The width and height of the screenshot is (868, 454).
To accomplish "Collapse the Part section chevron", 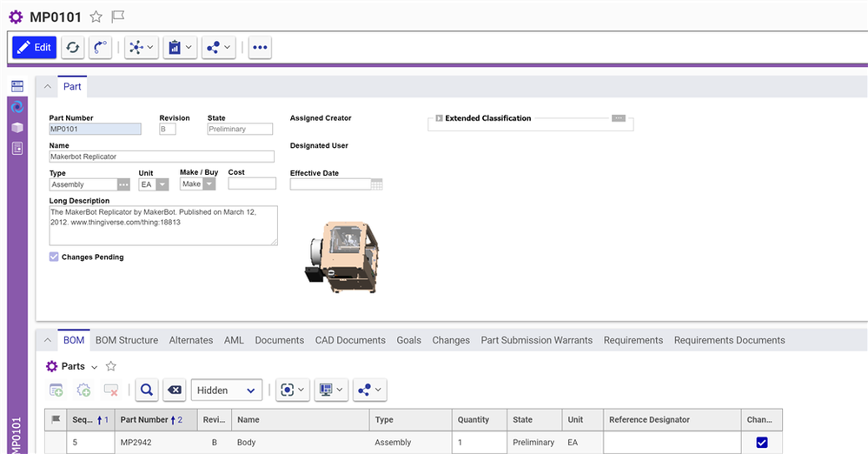I will 47,87.
